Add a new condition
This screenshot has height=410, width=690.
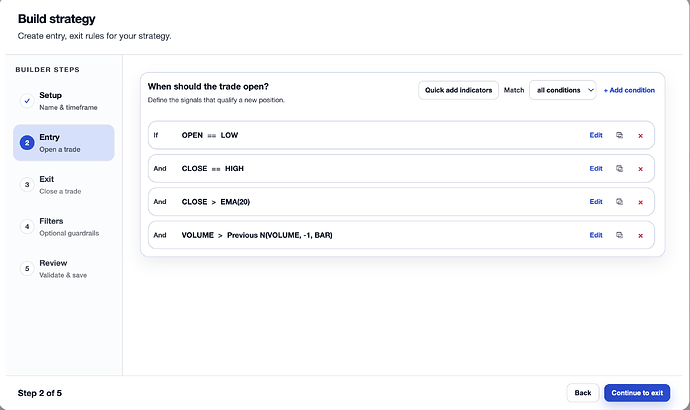[629, 90]
